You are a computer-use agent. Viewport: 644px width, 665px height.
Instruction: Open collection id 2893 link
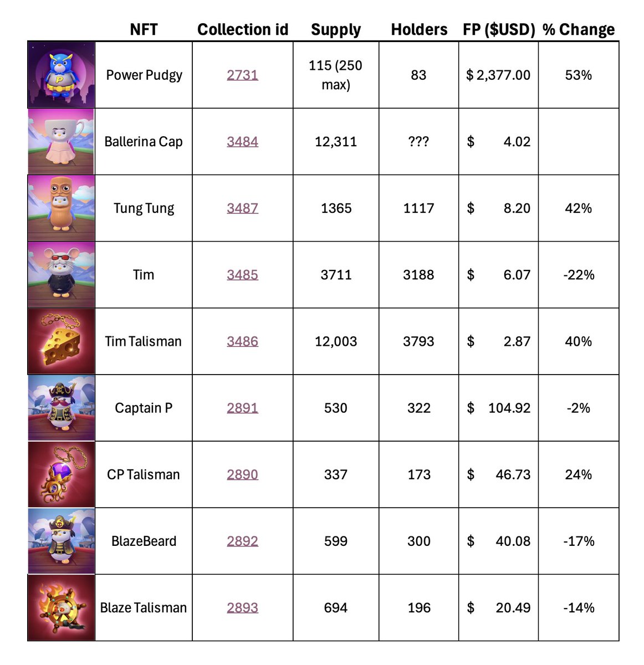click(x=242, y=607)
